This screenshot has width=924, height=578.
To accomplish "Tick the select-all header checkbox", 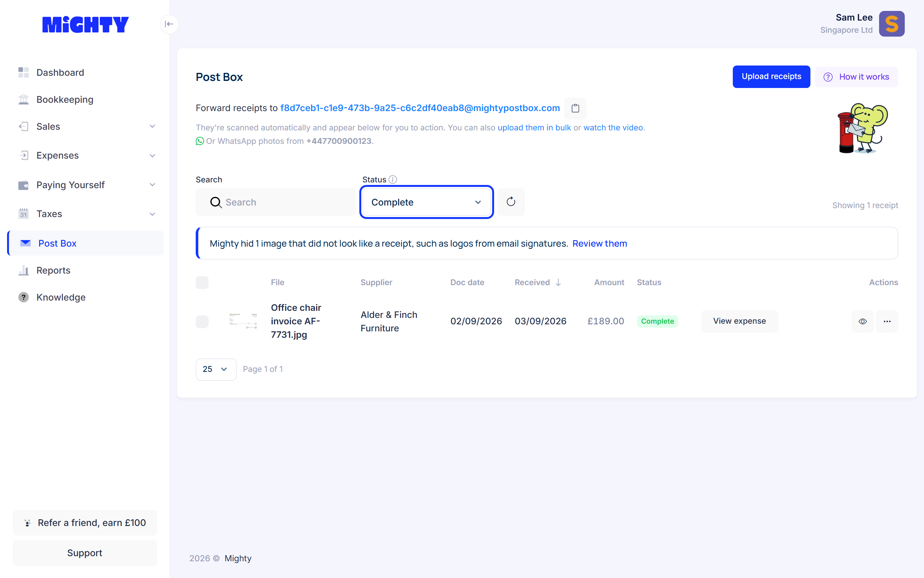I will click(202, 283).
